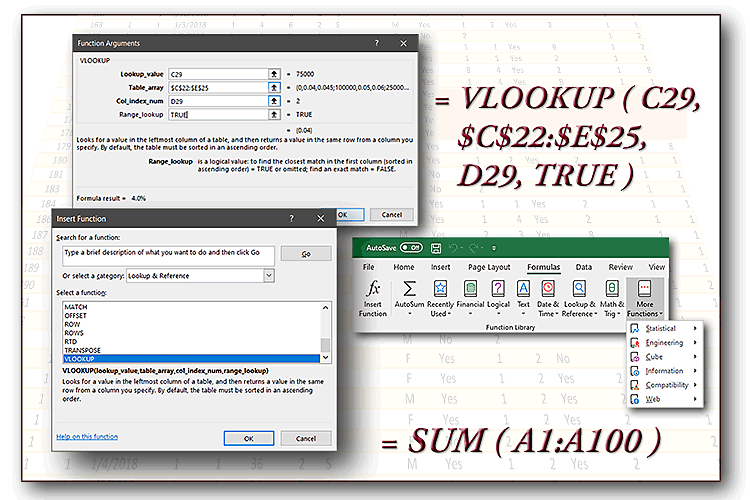Click the Undo arrow icon
750x500 pixels.
point(453,248)
